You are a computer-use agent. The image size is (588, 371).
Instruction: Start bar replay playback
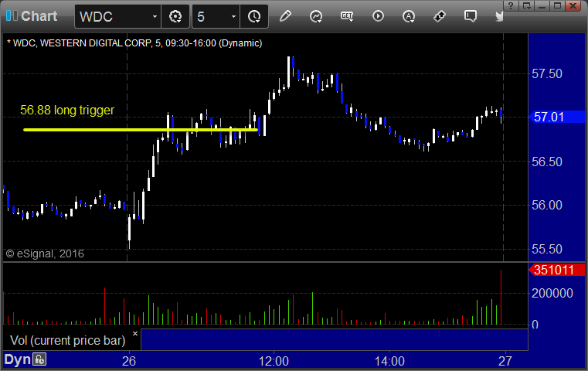tap(378, 16)
